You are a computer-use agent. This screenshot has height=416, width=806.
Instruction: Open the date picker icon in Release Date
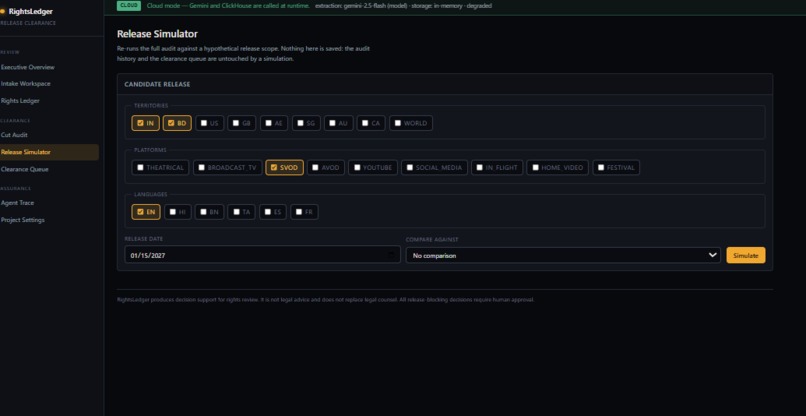[x=391, y=255]
